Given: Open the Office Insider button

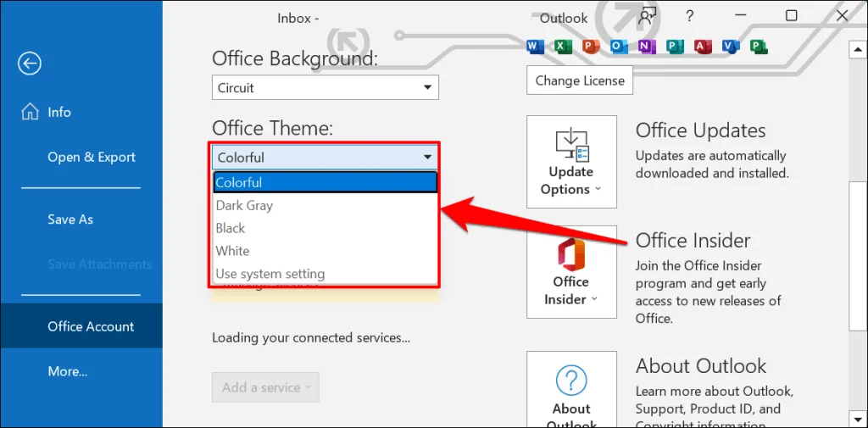Looking at the screenshot, I should pos(570,271).
